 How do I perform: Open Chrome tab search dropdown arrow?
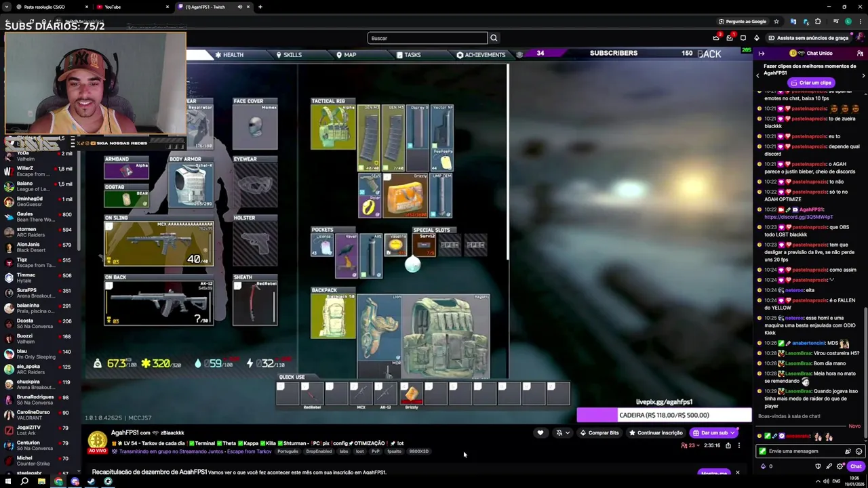click(x=7, y=7)
